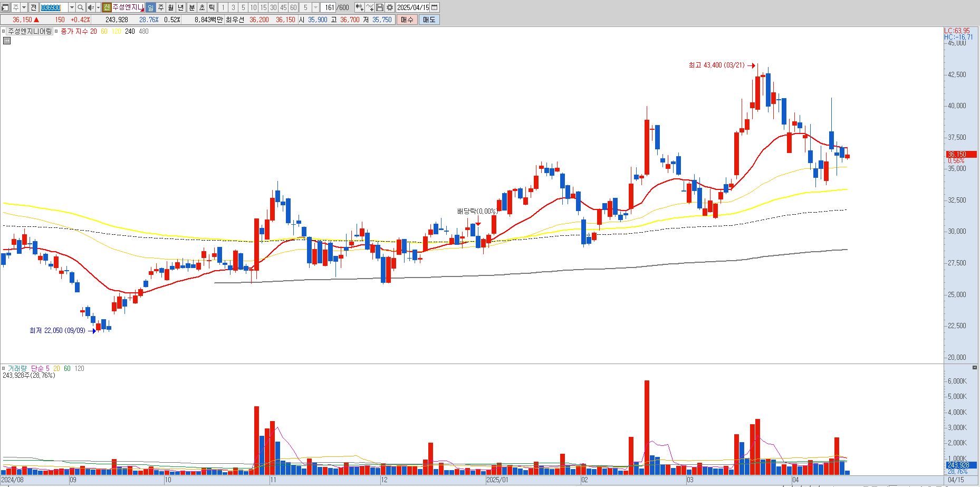
Task: Click the 전 button in the toolbar
Action: [33, 7]
